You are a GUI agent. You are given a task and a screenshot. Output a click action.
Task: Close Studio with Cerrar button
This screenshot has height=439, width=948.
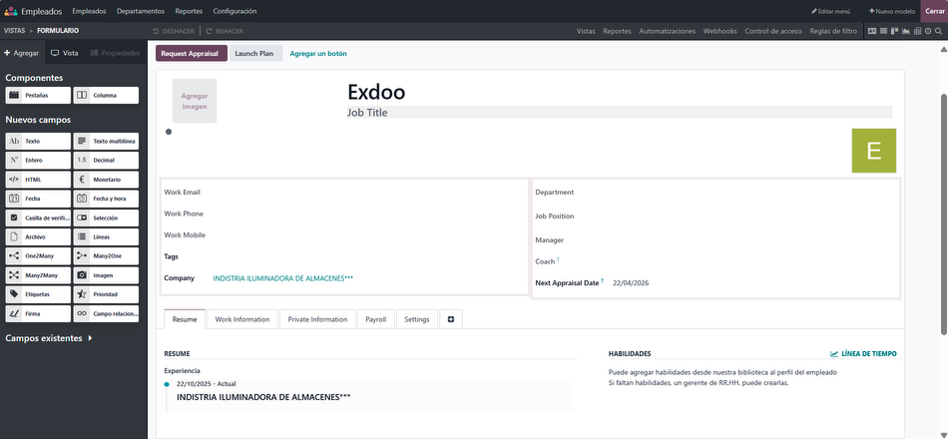pos(934,11)
